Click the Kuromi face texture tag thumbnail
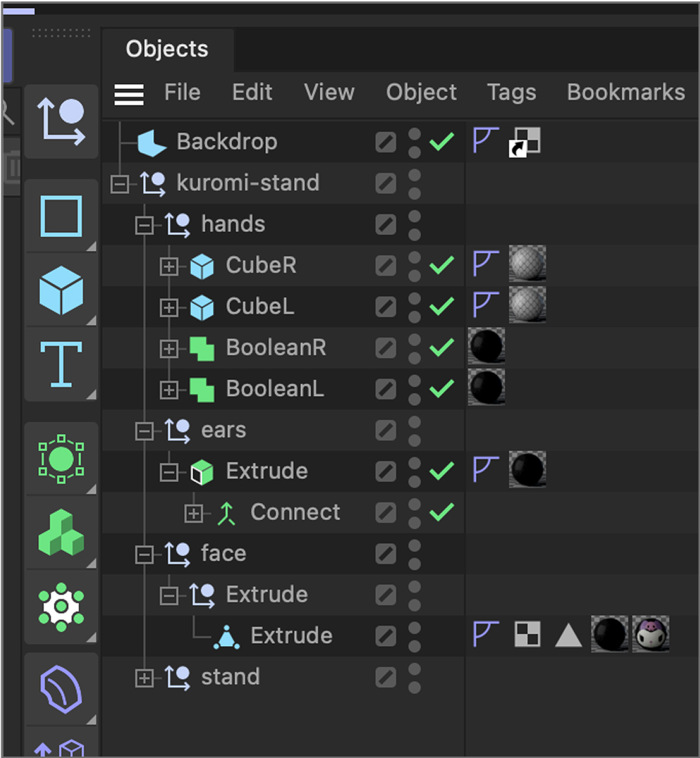 click(650, 634)
